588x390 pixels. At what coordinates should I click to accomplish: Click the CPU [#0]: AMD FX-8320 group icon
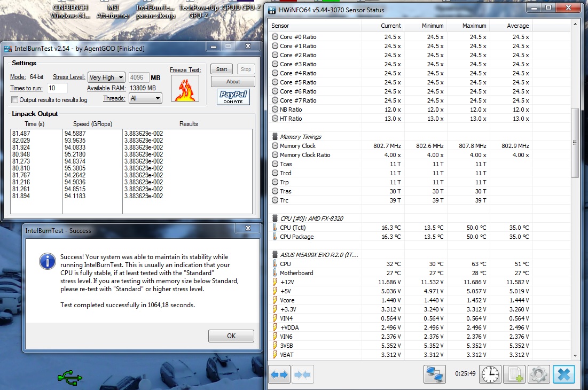click(x=275, y=219)
